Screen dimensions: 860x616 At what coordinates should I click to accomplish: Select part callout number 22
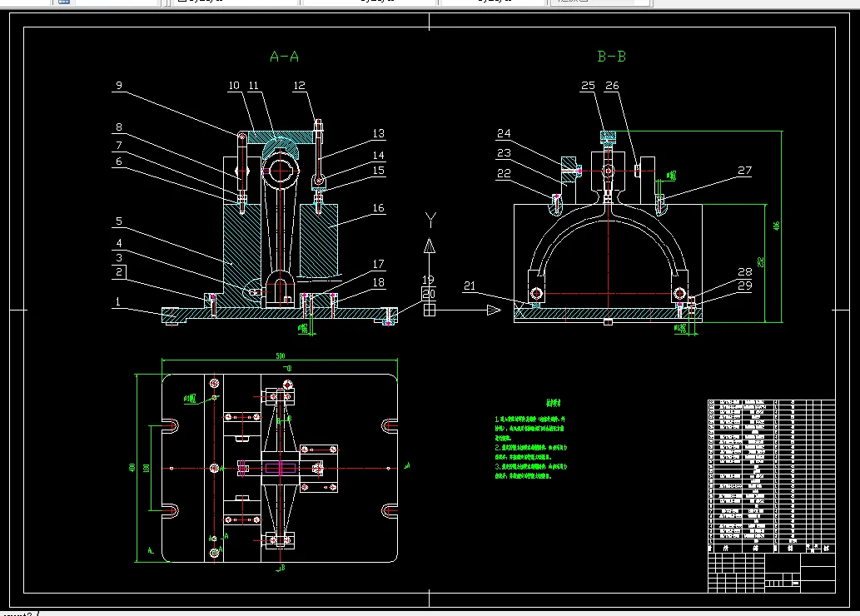[x=504, y=173]
